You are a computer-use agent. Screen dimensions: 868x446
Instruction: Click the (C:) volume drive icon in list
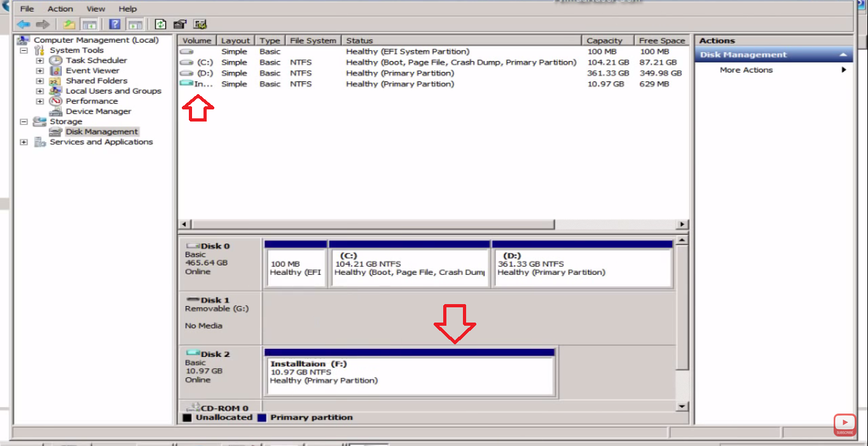click(x=186, y=62)
